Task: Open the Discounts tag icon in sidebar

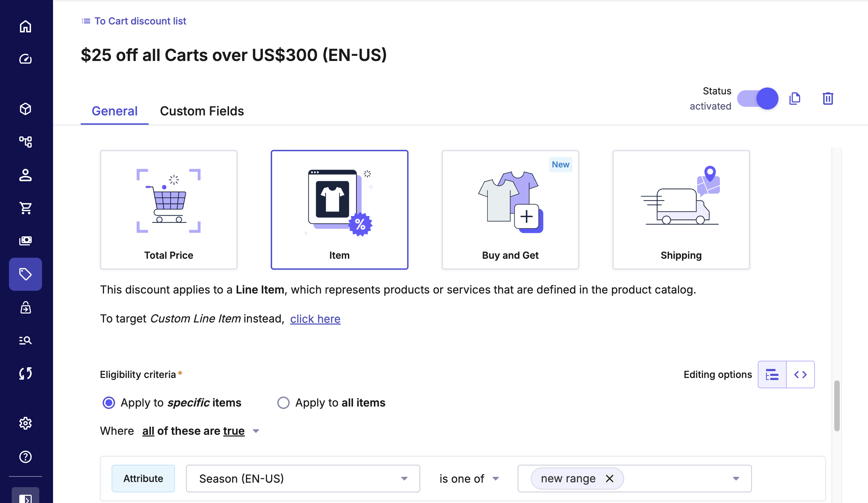Action: (25, 274)
